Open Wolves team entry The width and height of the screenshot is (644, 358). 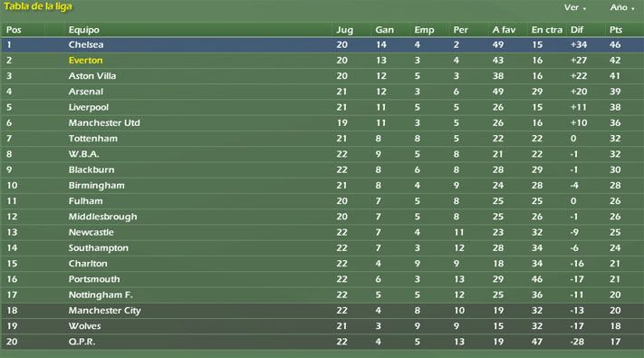(x=84, y=326)
